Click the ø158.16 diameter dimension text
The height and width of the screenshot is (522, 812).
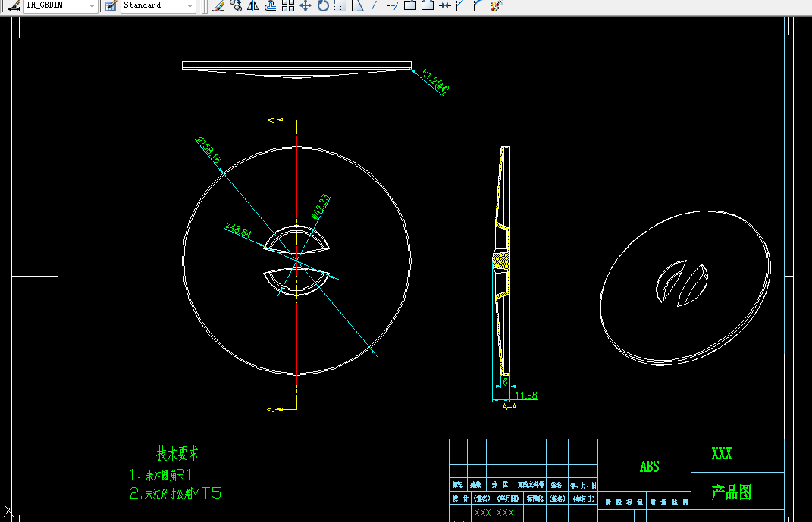point(209,151)
